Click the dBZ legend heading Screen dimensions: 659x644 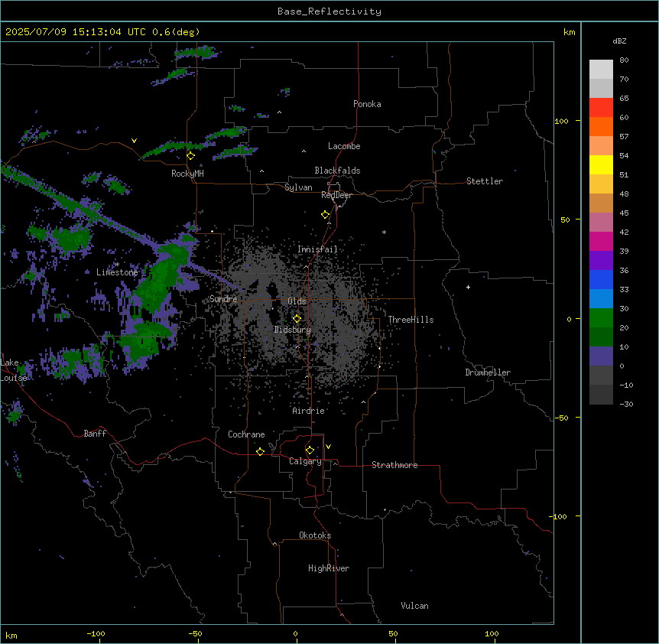tap(619, 41)
